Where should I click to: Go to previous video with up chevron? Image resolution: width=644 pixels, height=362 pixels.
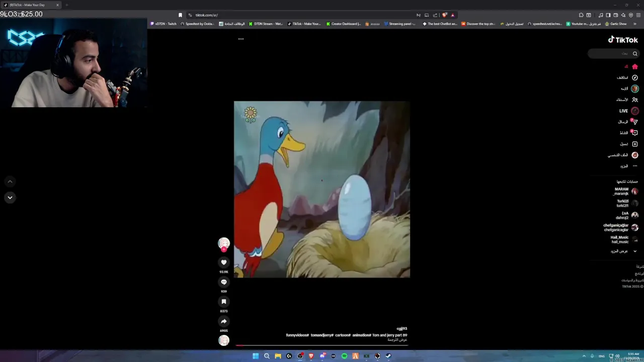[10, 182]
